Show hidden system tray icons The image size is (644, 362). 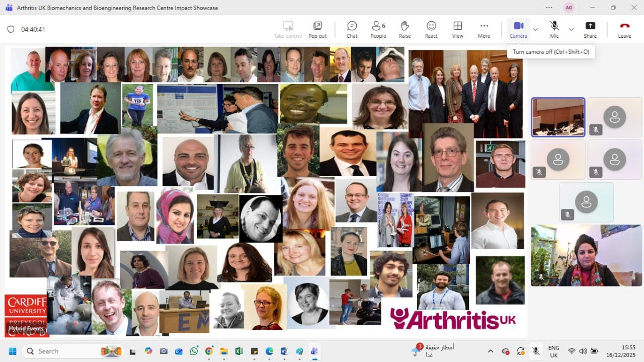pos(491,351)
